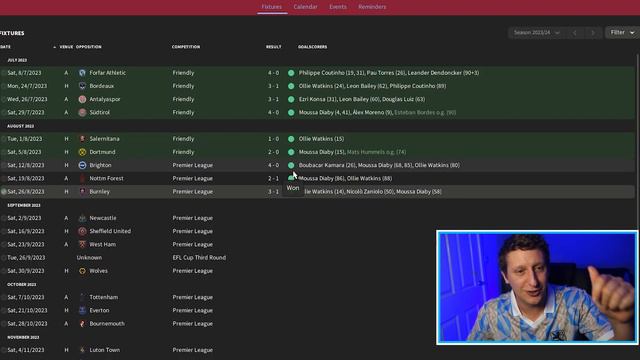Viewport: 640px width, 360px height.
Task: Open the Newcastle team link
Action: 103,218
